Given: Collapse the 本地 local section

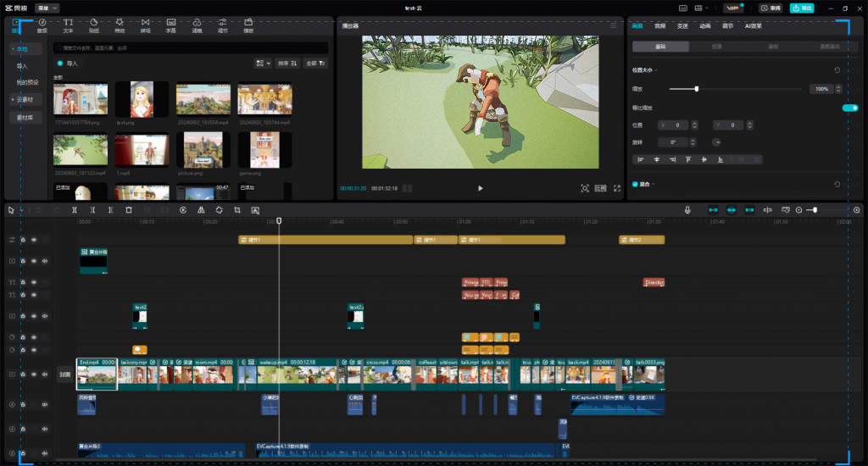Looking at the screenshot, I should 13,48.
